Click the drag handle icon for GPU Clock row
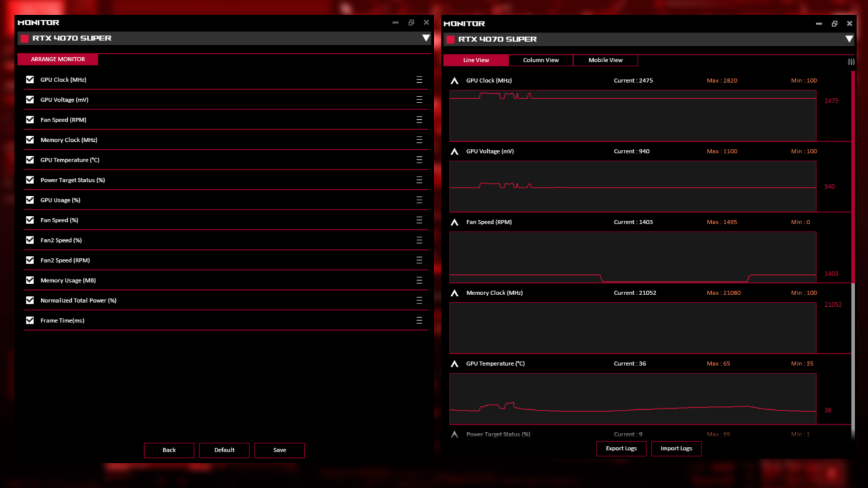This screenshot has height=488, width=868. click(419, 80)
